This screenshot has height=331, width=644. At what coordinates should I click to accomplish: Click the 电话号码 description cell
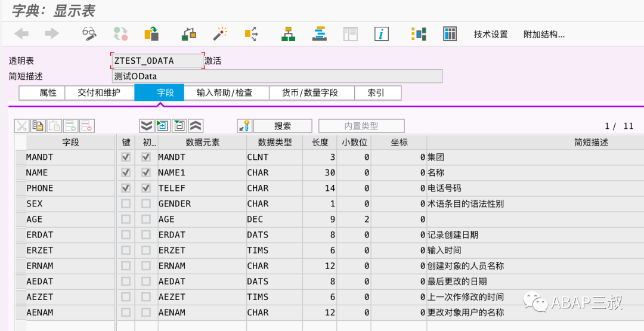[535, 188]
